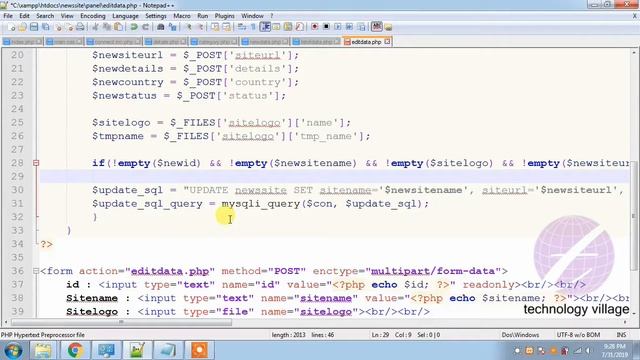640x360 pixels.
Task: Open the Language menu
Action: click(125, 16)
